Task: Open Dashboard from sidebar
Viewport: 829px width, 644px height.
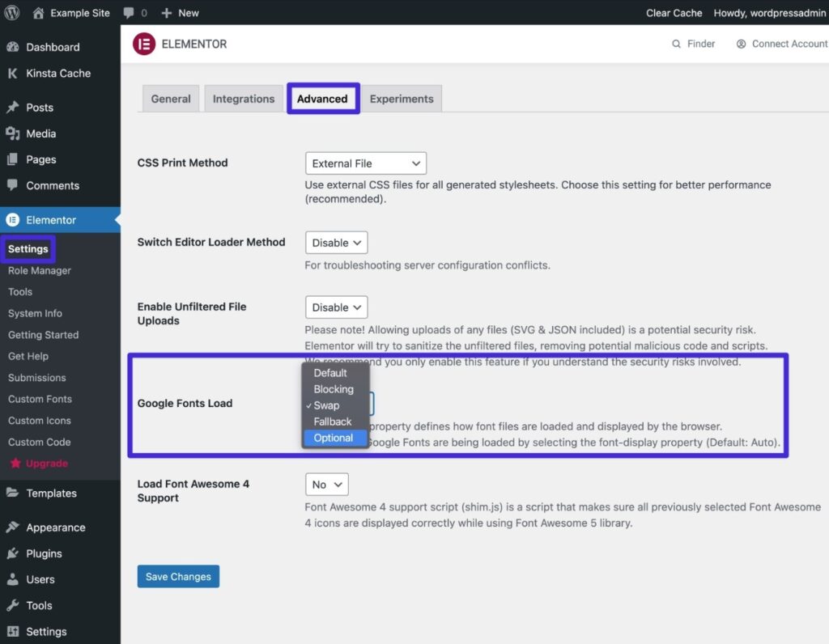Action: tap(53, 47)
